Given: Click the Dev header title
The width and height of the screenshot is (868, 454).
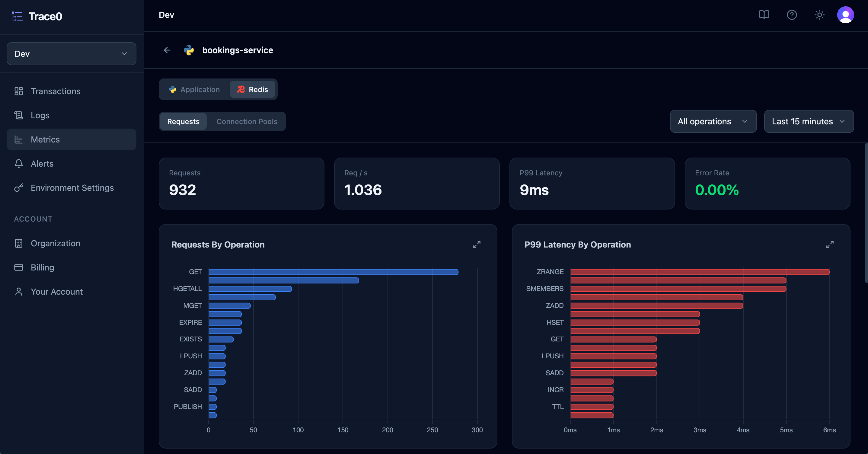Looking at the screenshot, I should tap(167, 15).
